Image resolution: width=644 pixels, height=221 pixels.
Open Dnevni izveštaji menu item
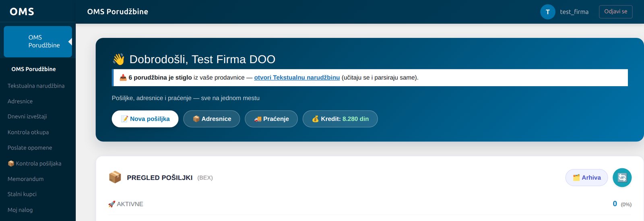pos(27,117)
